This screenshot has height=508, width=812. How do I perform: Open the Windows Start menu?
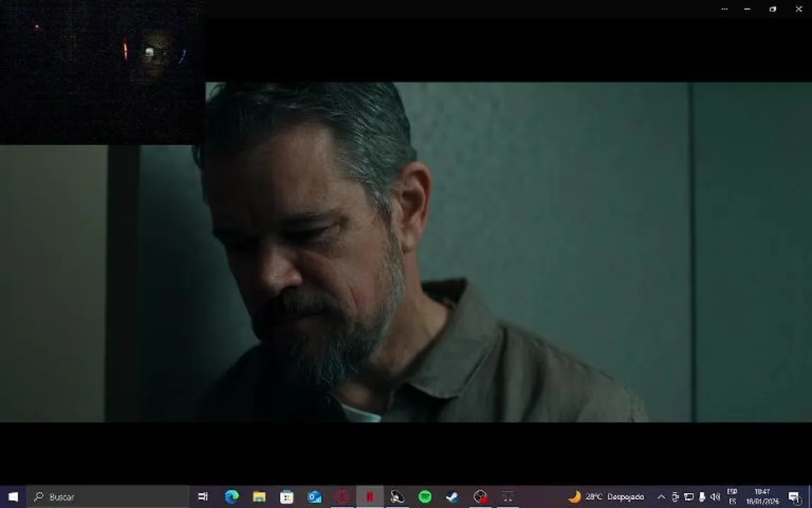click(13, 497)
